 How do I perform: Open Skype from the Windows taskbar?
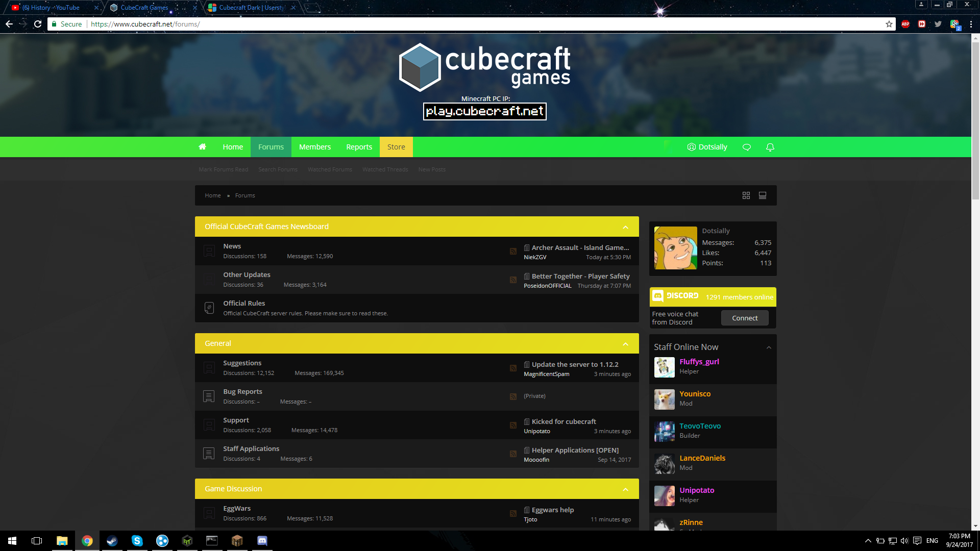point(137,541)
